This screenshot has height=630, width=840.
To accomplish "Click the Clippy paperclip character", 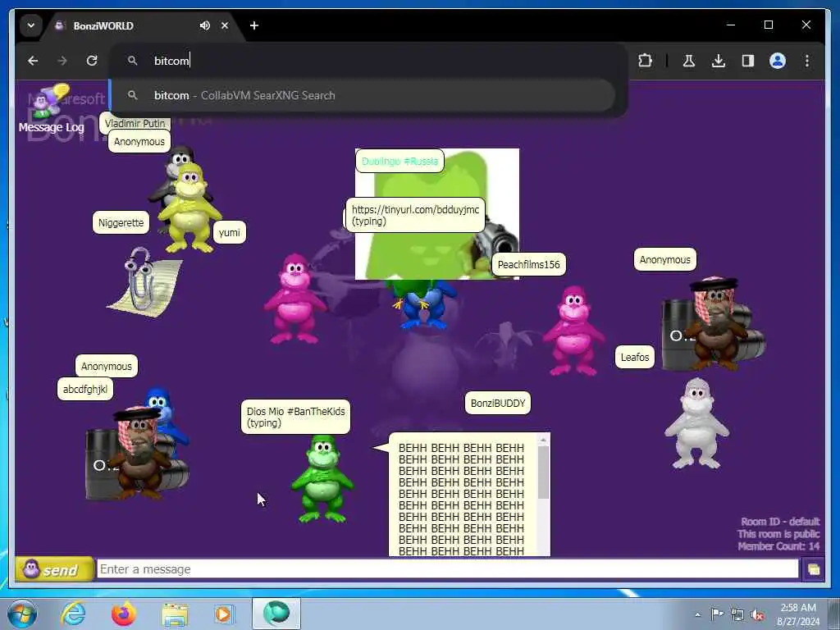I will click(x=144, y=282).
